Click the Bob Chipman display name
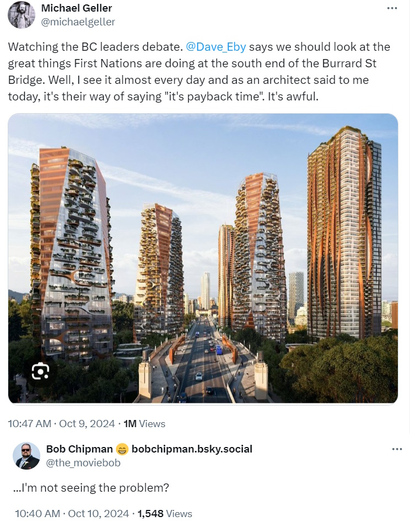410x532 pixels. [x=79, y=449]
